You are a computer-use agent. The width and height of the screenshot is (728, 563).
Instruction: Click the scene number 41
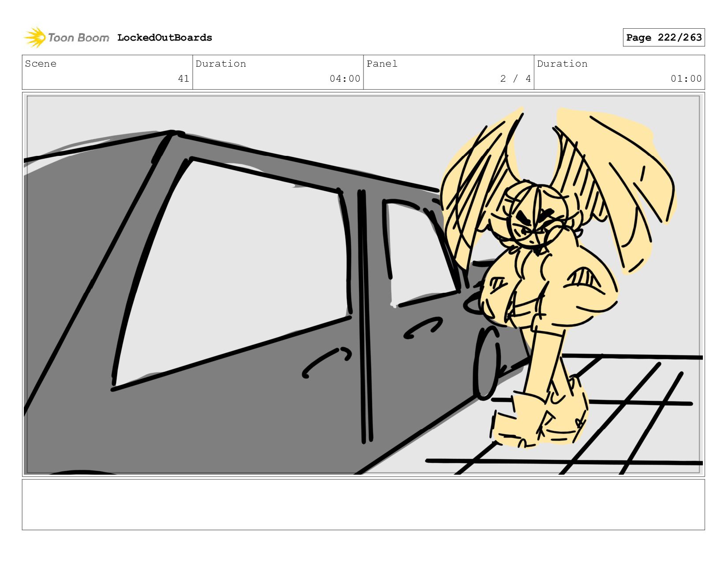tap(184, 79)
